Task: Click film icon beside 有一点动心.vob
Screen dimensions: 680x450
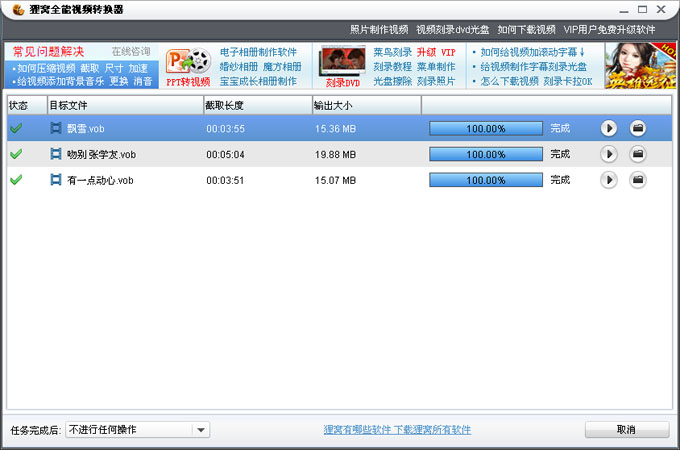Action: 56,180
